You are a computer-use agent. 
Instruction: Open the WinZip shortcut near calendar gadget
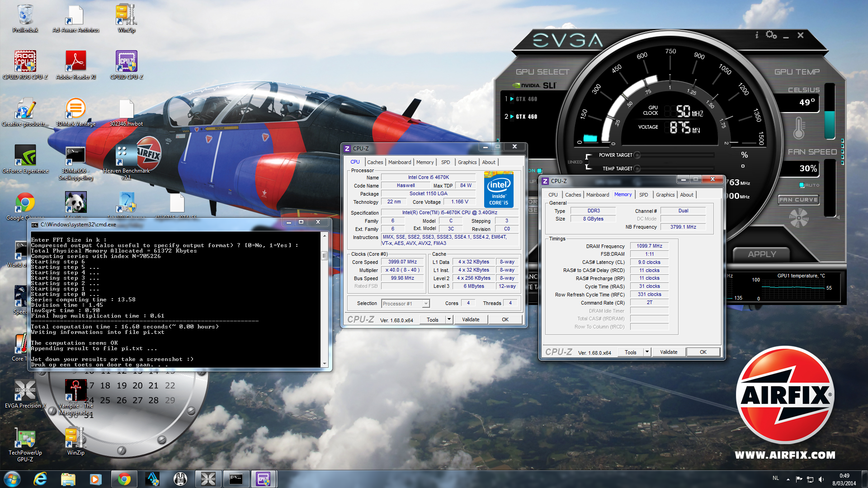[x=75, y=441]
